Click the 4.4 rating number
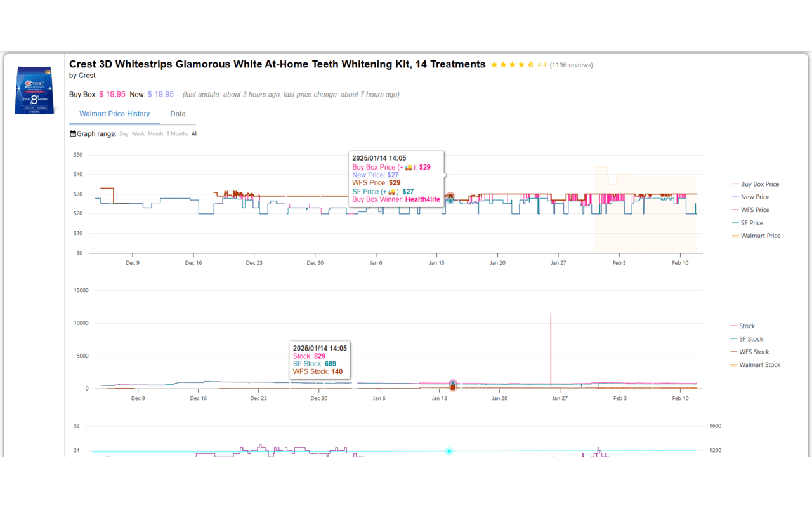The image size is (812, 508). [x=542, y=65]
